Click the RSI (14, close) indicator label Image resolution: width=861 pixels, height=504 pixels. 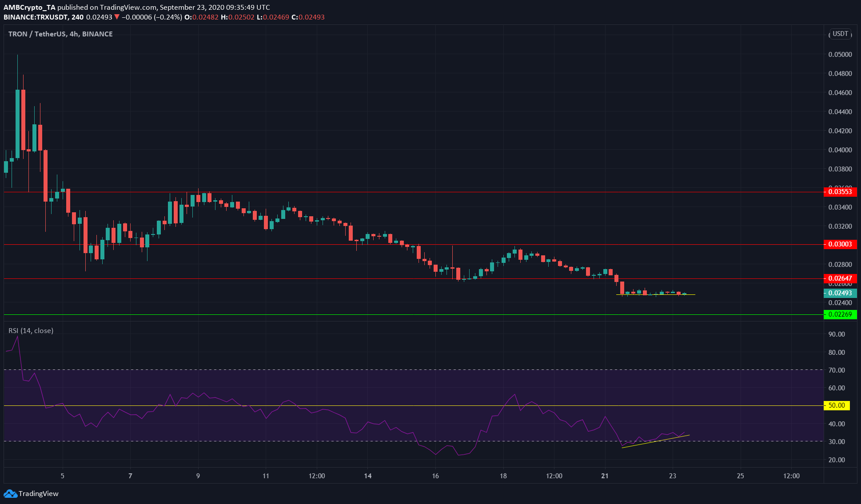[31, 331]
